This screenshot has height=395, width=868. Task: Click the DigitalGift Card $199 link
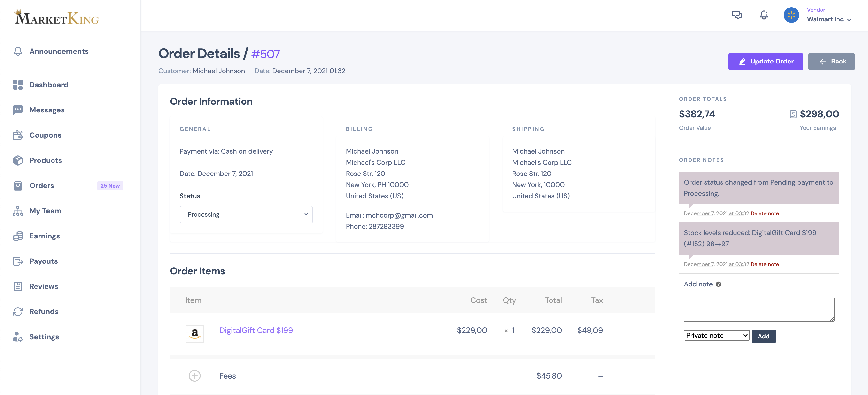(256, 330)
